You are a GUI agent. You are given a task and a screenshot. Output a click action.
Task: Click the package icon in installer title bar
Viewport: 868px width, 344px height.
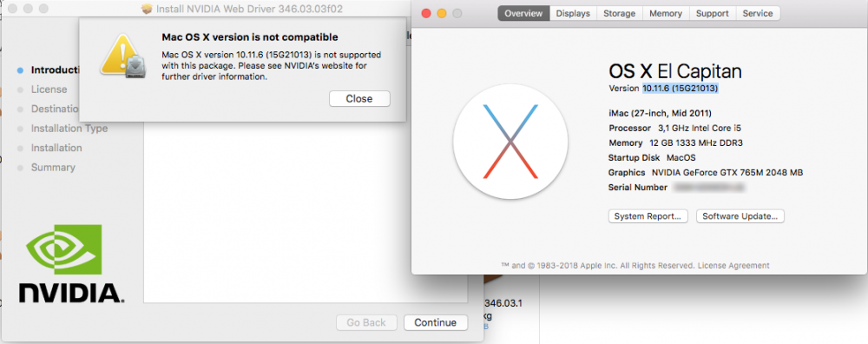coord(147,9)
